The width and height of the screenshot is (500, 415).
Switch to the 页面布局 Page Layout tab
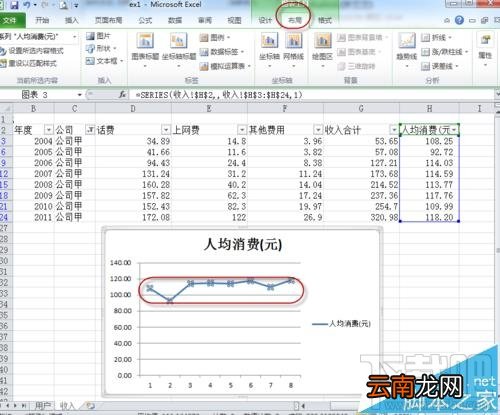(108, 21)
